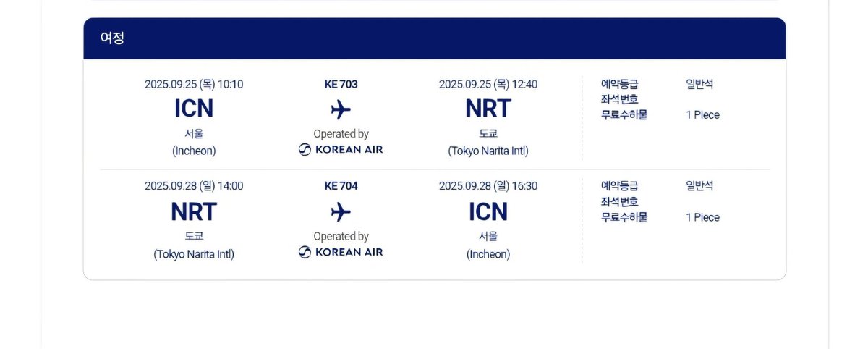Click NRT departure code in the return segment
The width and height of the screenshot is (868, 349).
(194, 212)
